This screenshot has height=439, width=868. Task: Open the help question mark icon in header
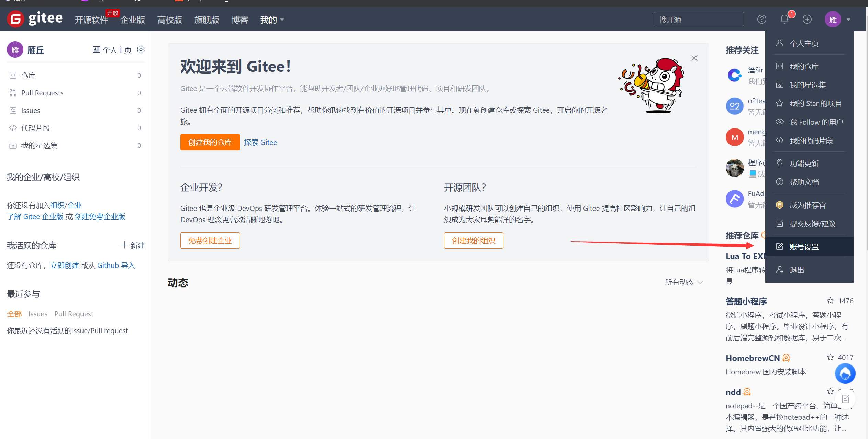(761, 19)
